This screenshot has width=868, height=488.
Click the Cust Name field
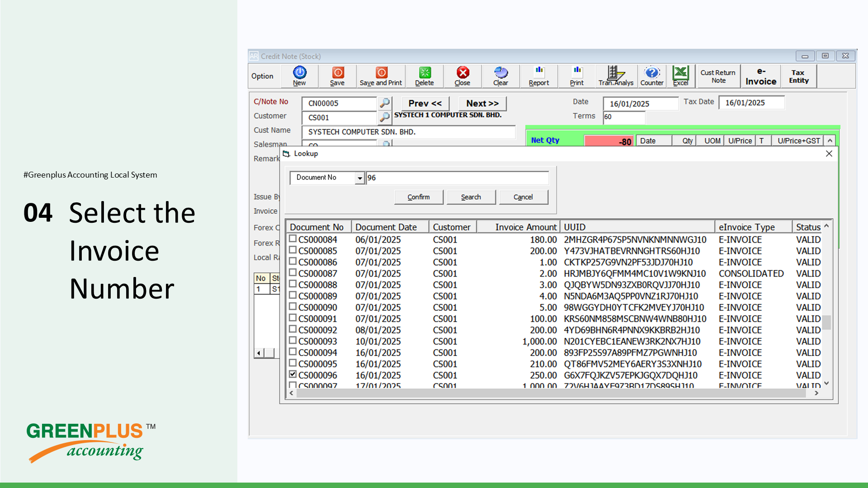pos(409,132)
